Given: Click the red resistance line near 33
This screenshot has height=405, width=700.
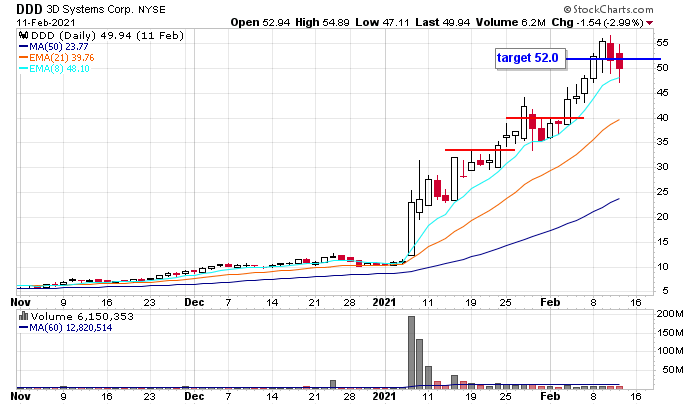Looking at the screenshot, I should (x=480, y=150).
